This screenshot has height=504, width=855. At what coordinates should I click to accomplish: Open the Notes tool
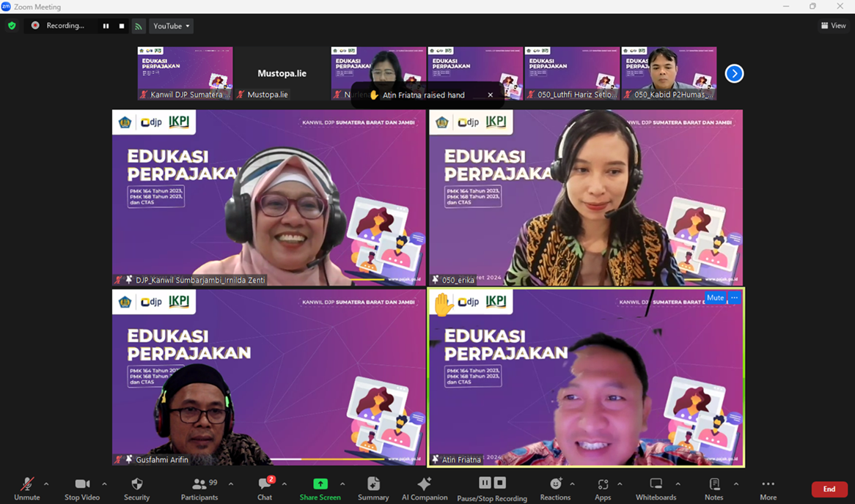[x=713, y=484]
